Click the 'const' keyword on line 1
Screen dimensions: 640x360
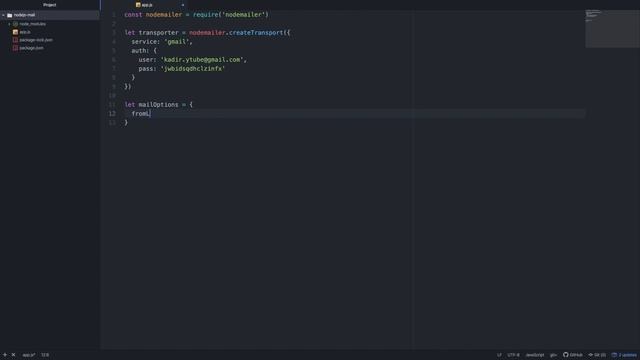pos(133,15)
